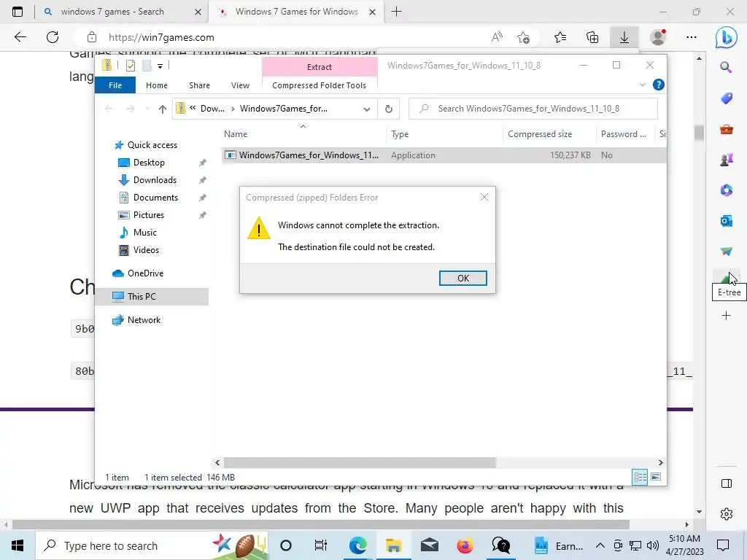Click the Explorer horizontal scrollbar
This screenshot has height=560, width=747.
click(360, 462)
